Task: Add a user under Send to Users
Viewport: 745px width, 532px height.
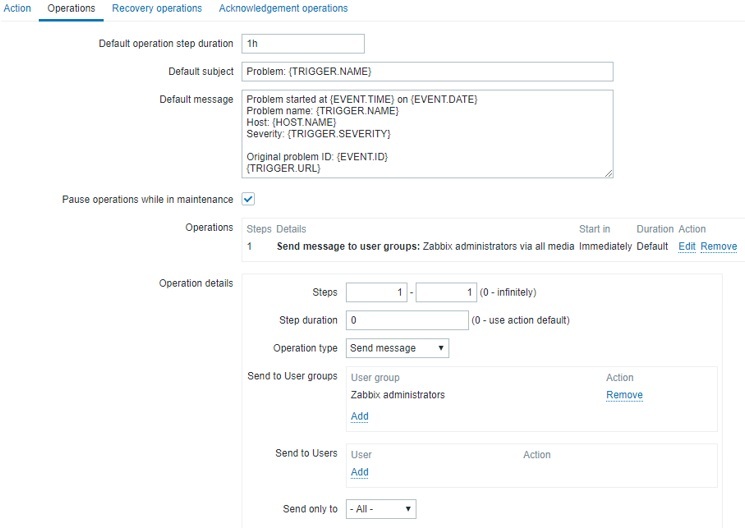Action: click(x=359, y=472)
